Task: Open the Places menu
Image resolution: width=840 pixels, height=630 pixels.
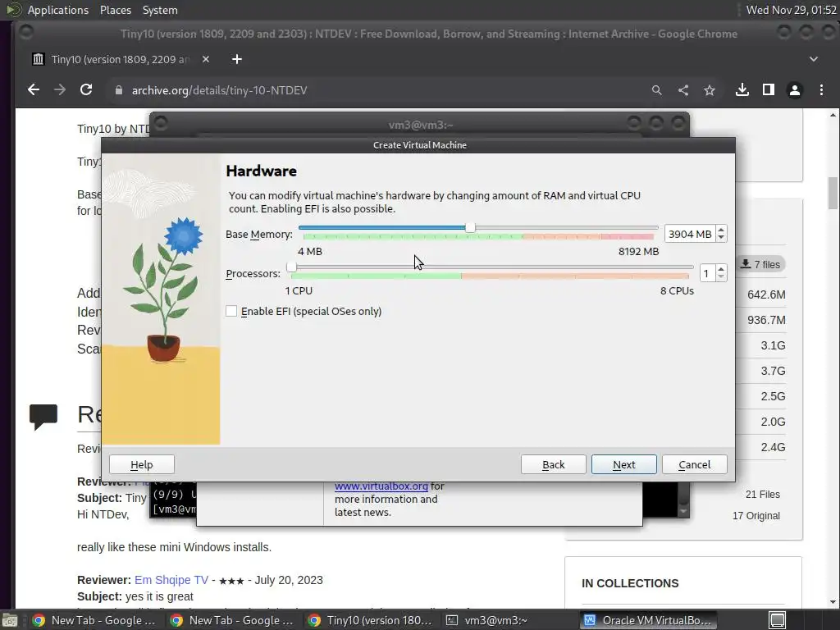Action: click(116, 10)
